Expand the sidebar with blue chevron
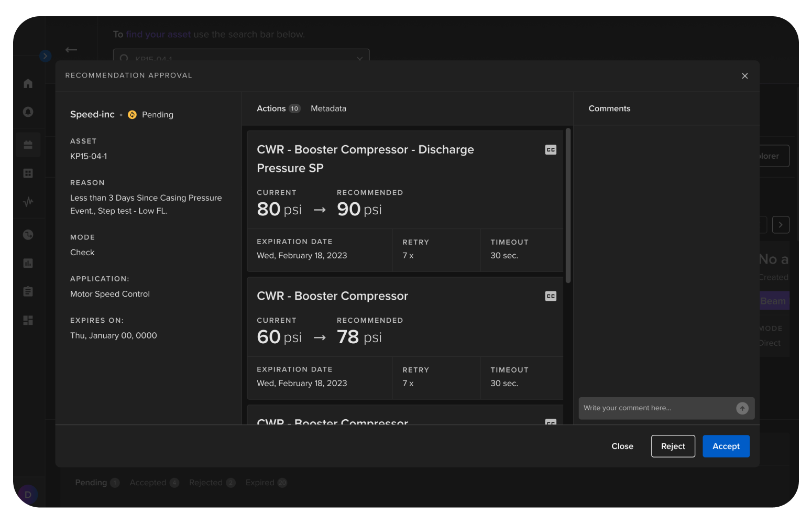Image resolution: width=812 pixels, height=524 pixels. 46,56
